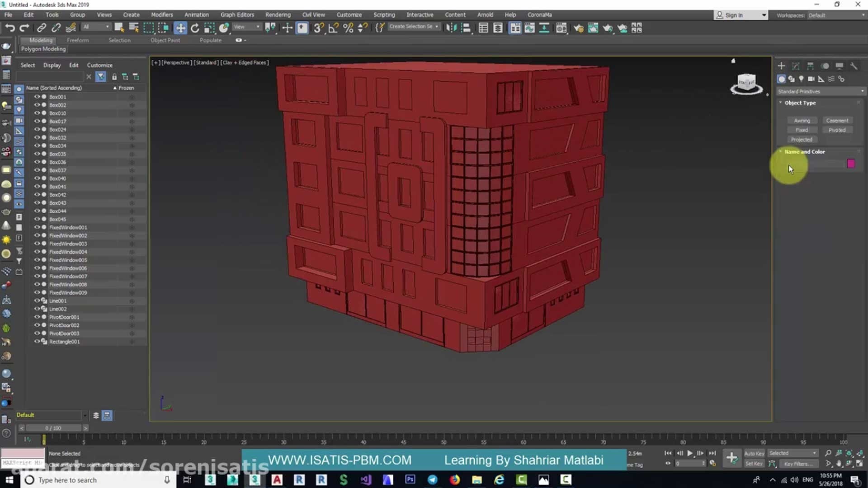
Task: Click the Select and Link chain icon
Action: 41,28
